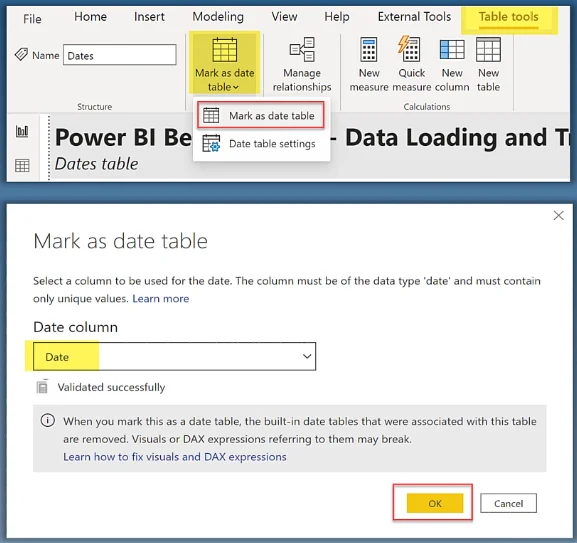The image size is (577, 543).
Task: Click the info icon in warning box
Action: tap(47, 420)
